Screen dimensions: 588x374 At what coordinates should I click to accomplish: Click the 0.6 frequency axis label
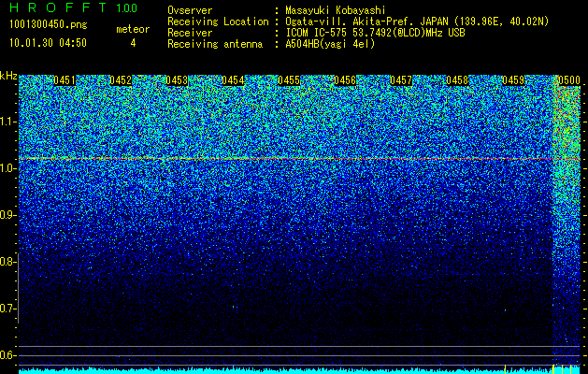click(x=7, y=355)
